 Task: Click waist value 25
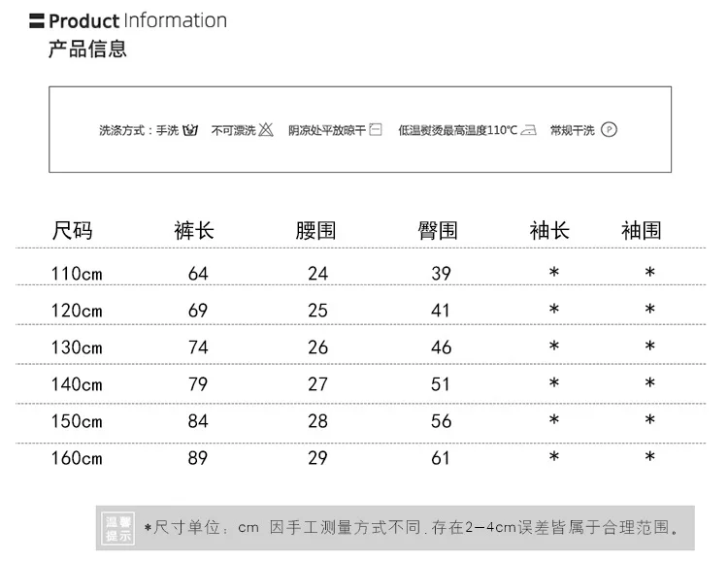(318, 311)
